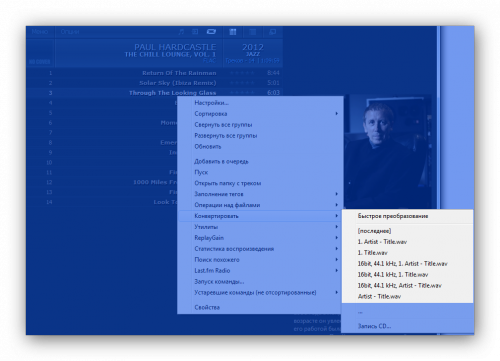This screenshot has height=361, width=500.
Task: Open the Сортировка submenu entry
Action: pyautogui.click(x=260, y=114)
